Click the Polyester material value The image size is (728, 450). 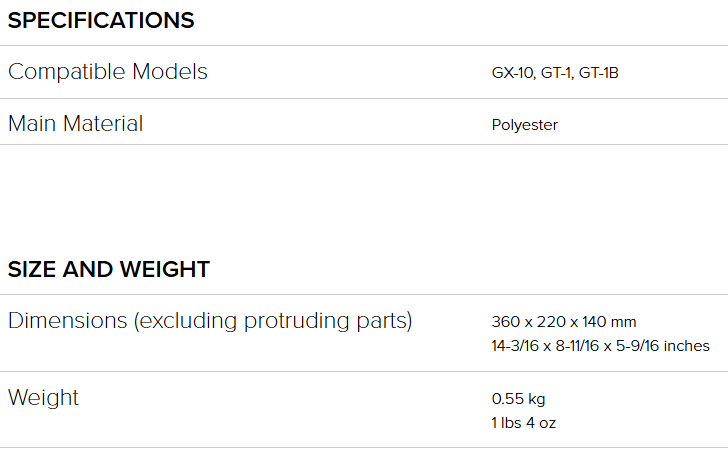click(x=525, y=125)
